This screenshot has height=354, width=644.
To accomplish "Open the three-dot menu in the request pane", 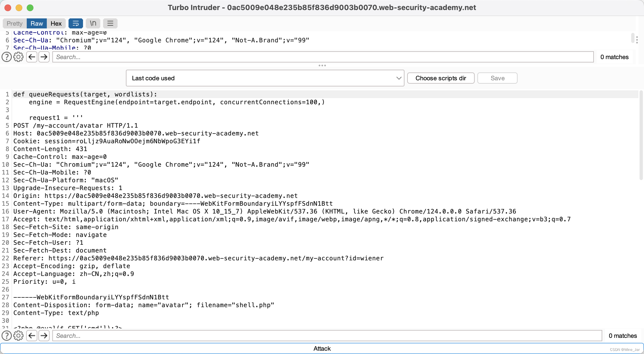I will 637,40.
